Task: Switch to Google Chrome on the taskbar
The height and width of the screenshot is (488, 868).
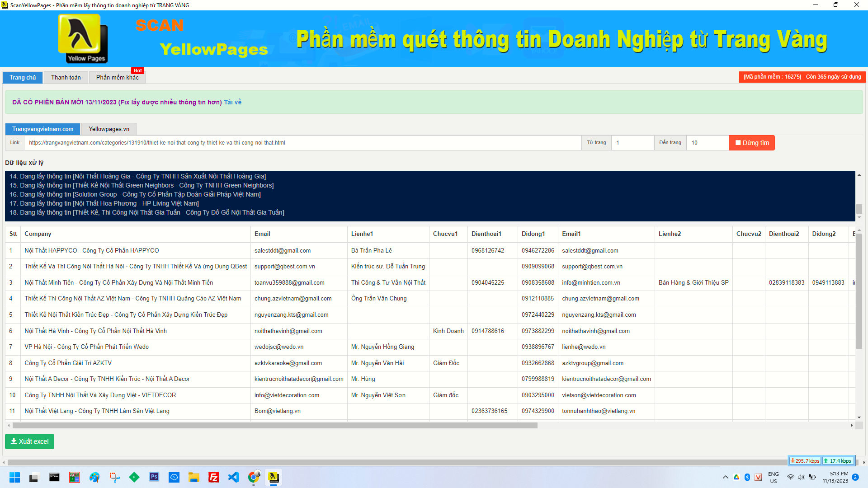Action: pyautogui.click(x=254, y=477)
